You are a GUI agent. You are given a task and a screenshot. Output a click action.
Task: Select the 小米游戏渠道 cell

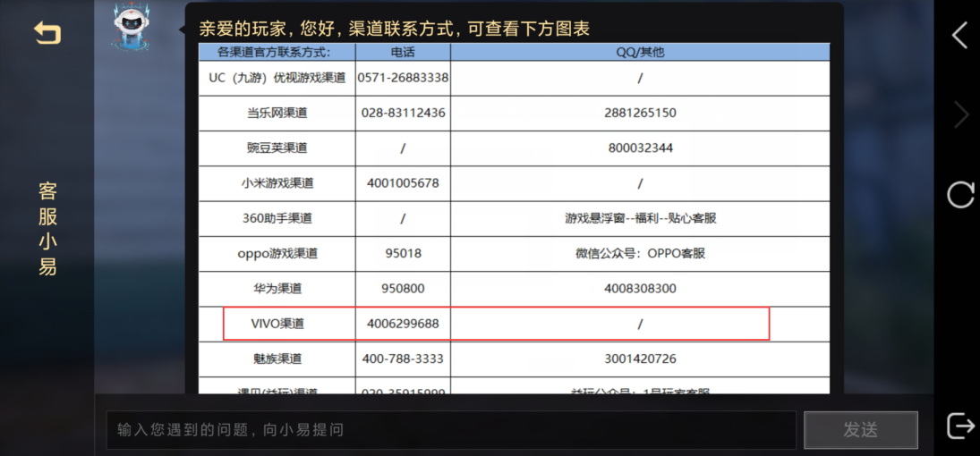[277, 183]
